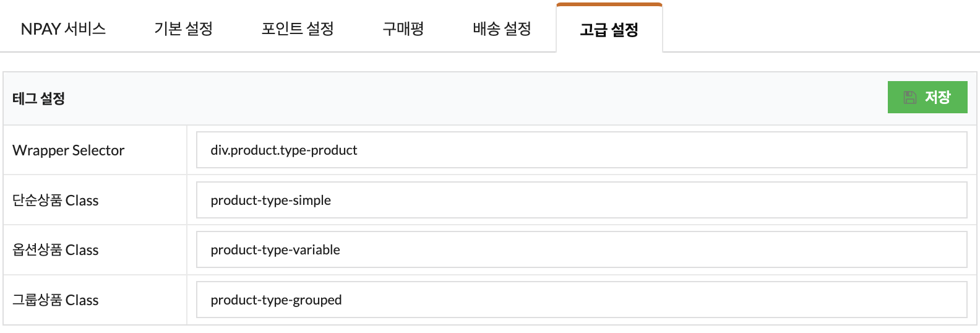Image resolution: width=980 pixels, height=333 pixels.
Task: Click the active 고급 설정 tab
Action: (x=609, y=29)
